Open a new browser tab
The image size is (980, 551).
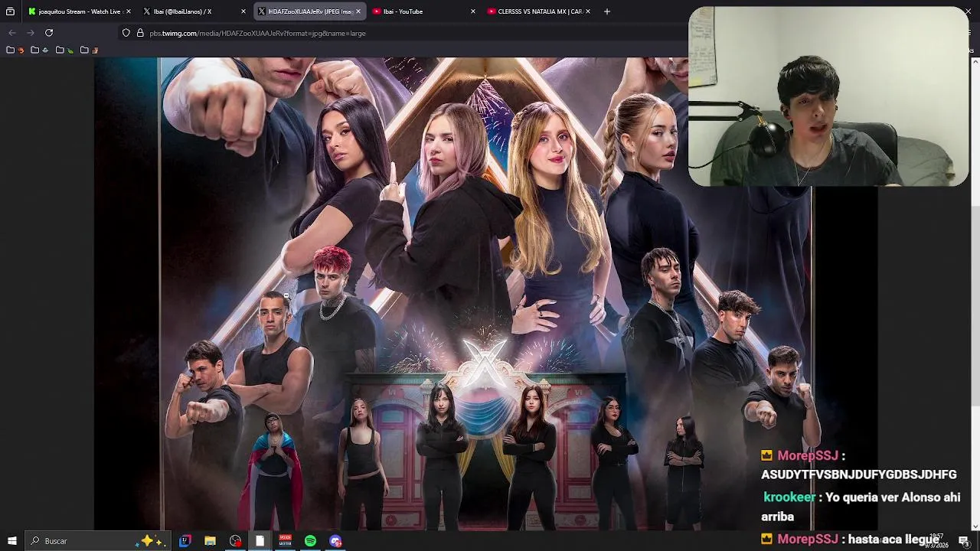(607, 11)
